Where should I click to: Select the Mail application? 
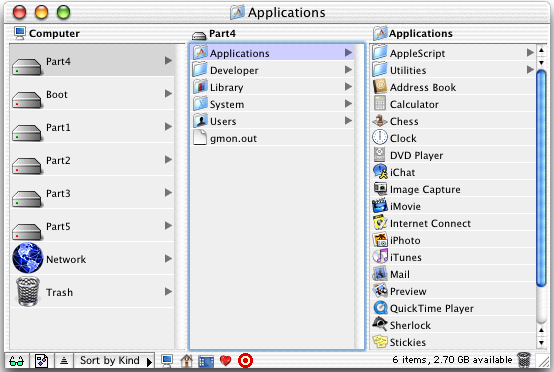coord(453,274)
